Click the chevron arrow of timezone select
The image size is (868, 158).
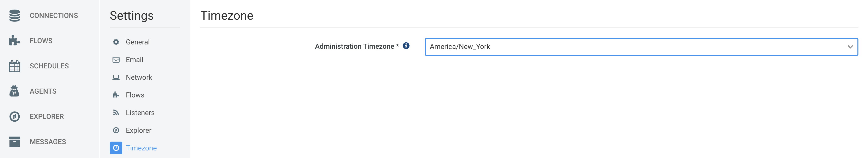coord(850,47)
